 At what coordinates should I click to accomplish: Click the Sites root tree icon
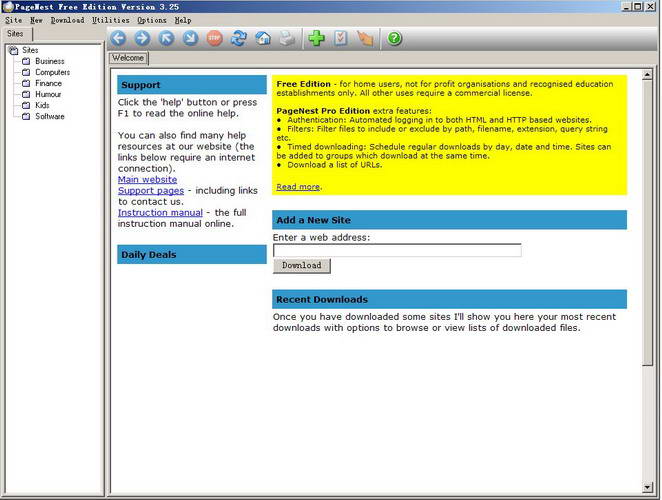pos(14,50)
